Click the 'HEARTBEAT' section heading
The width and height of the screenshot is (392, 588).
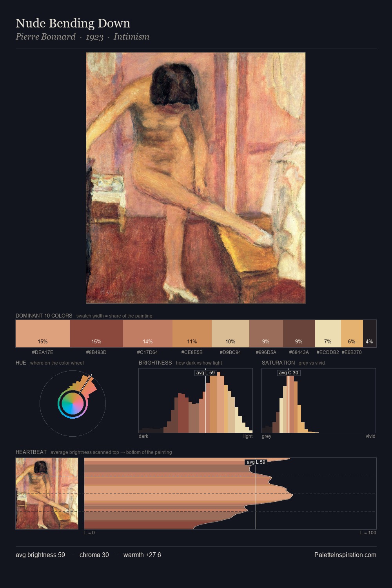[x=31, y=452]
